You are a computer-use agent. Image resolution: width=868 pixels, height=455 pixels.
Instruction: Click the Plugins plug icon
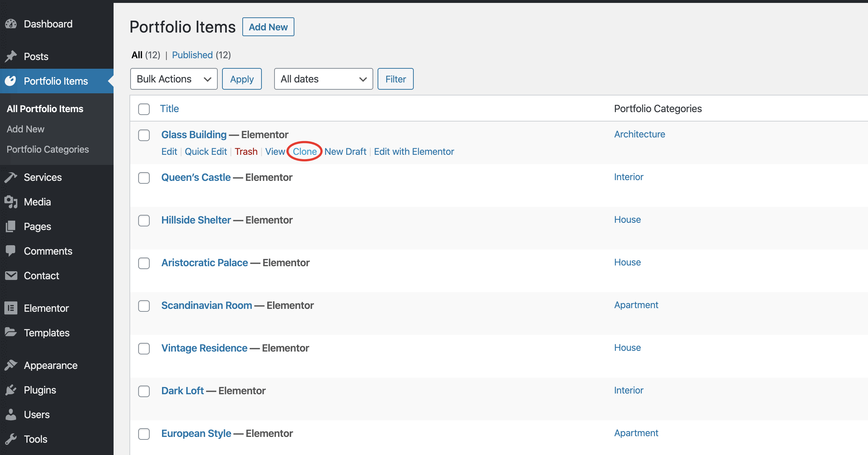click(x=11, y=390)
